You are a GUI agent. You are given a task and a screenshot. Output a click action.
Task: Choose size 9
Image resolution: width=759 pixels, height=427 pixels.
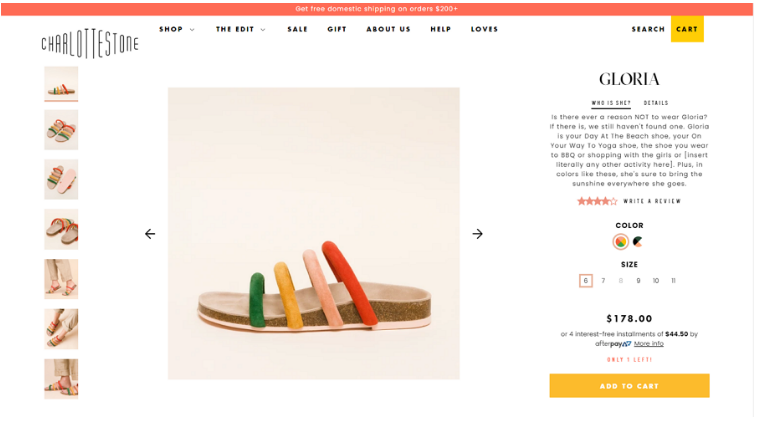(638, 281)
